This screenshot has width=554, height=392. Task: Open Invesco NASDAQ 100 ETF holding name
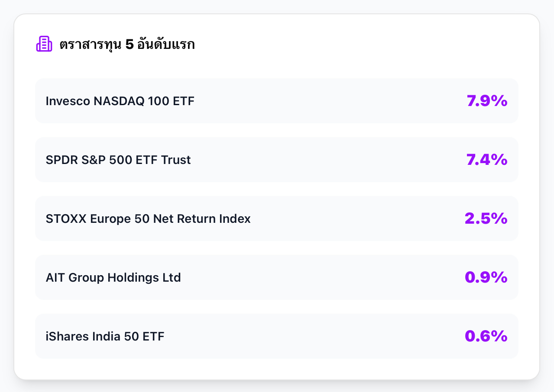pyautogui.click(x=120, y=101)
